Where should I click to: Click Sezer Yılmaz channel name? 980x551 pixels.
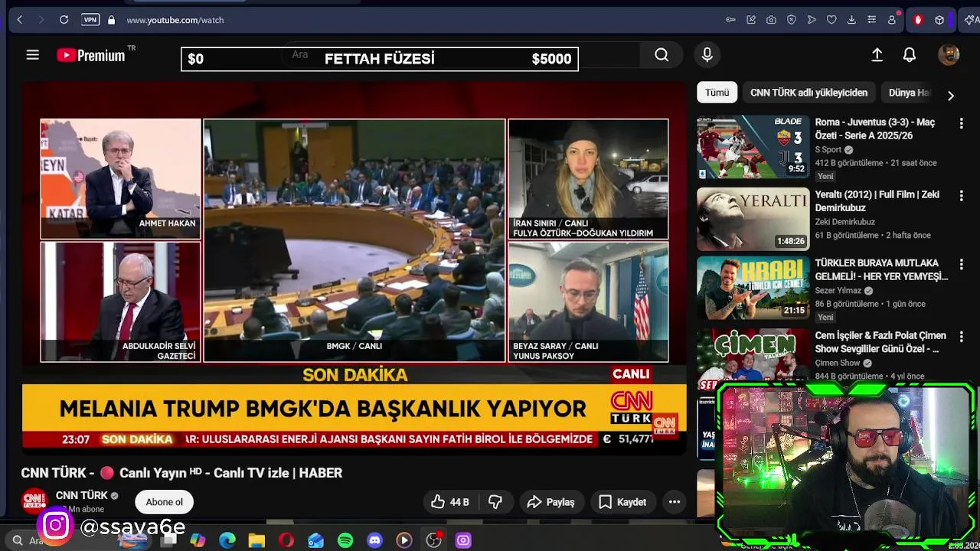pos(838,291)
